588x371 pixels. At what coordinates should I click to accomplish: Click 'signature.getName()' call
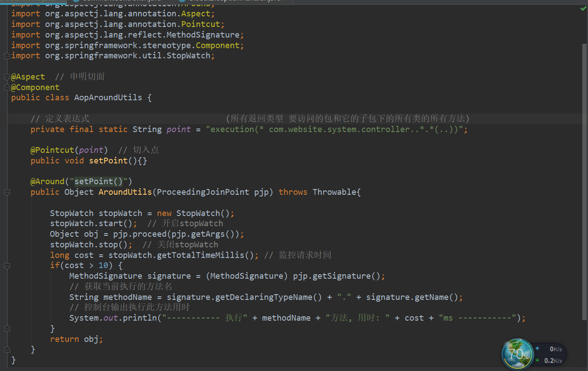tap(412, 297)
